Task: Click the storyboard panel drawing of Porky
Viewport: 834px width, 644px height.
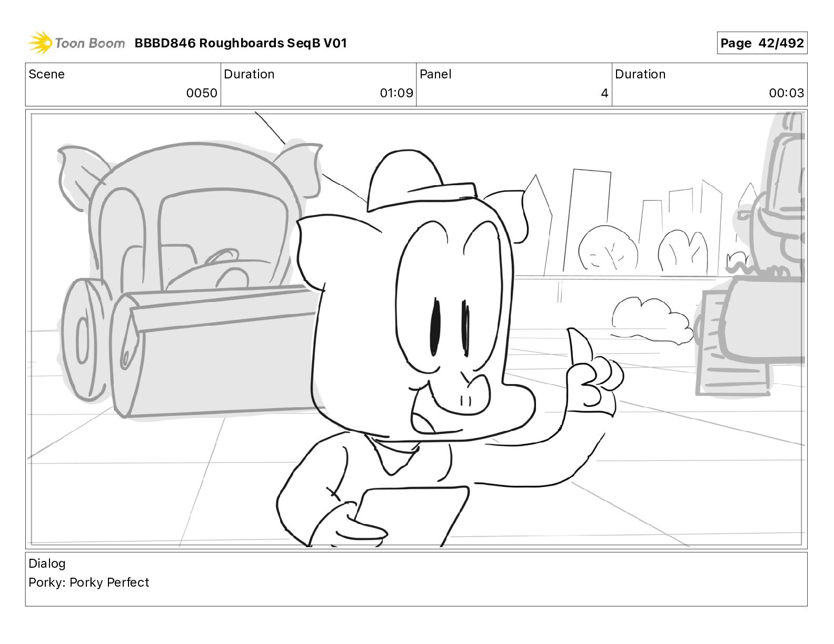Action: (x=416, y=329)
